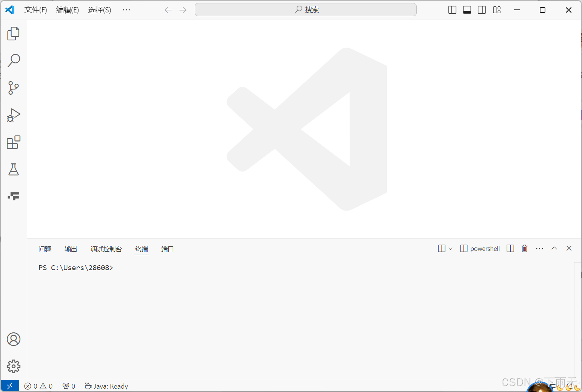Close the terminal panel

point(569,248)
